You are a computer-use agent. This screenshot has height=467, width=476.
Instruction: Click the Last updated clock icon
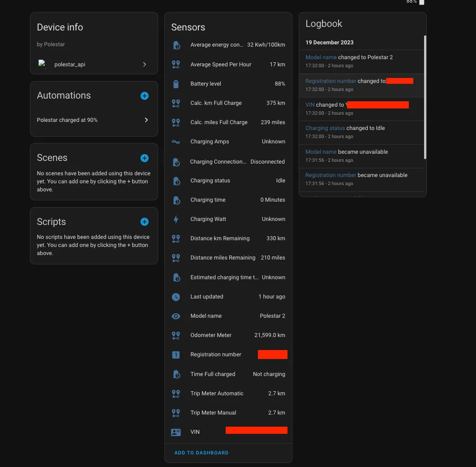click(x=176, y=297)
